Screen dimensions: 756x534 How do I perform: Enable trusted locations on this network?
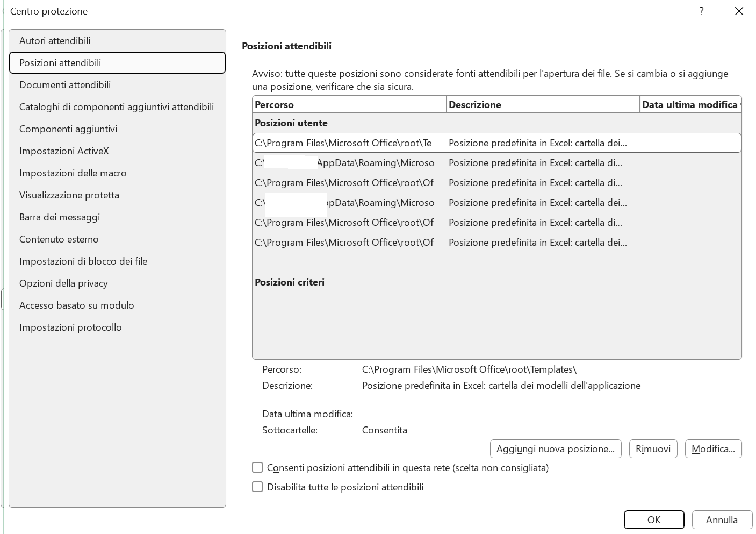coord(257,467)
